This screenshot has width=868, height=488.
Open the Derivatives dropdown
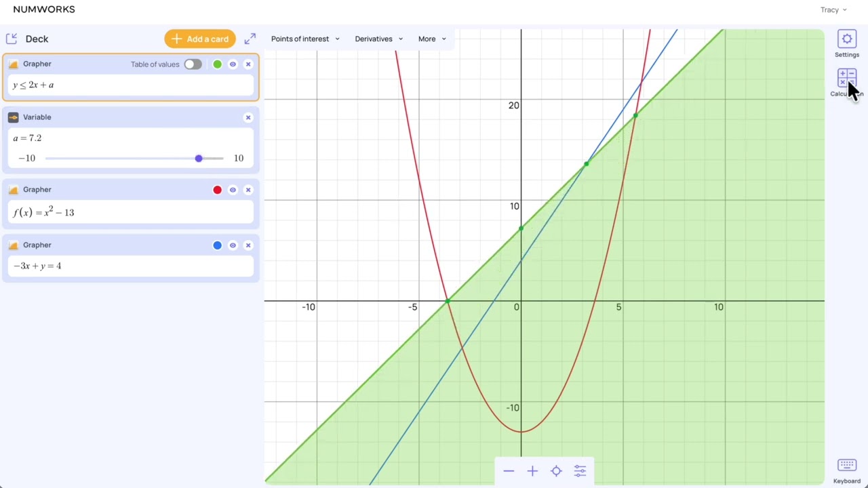click(378, 39)
